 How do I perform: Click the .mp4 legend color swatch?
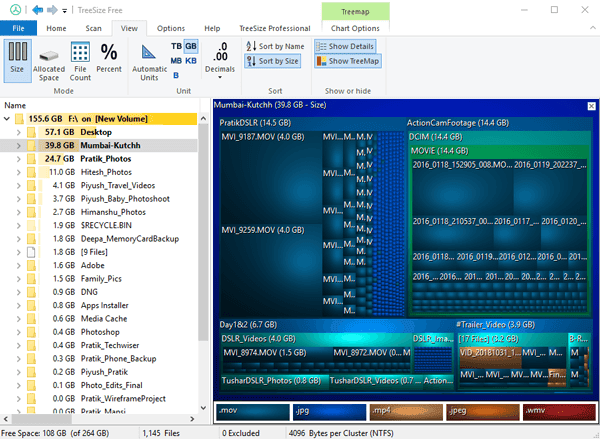click(x=406, y=412)
